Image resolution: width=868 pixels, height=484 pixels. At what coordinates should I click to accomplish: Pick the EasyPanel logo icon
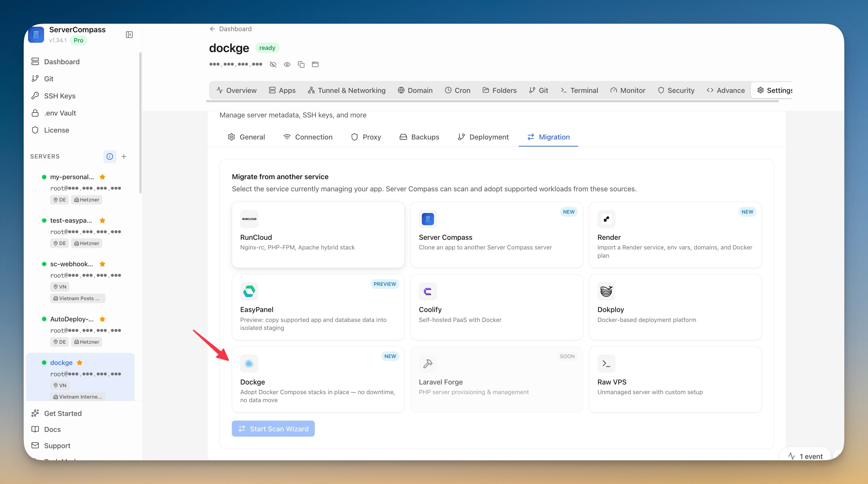pos(249,291)
